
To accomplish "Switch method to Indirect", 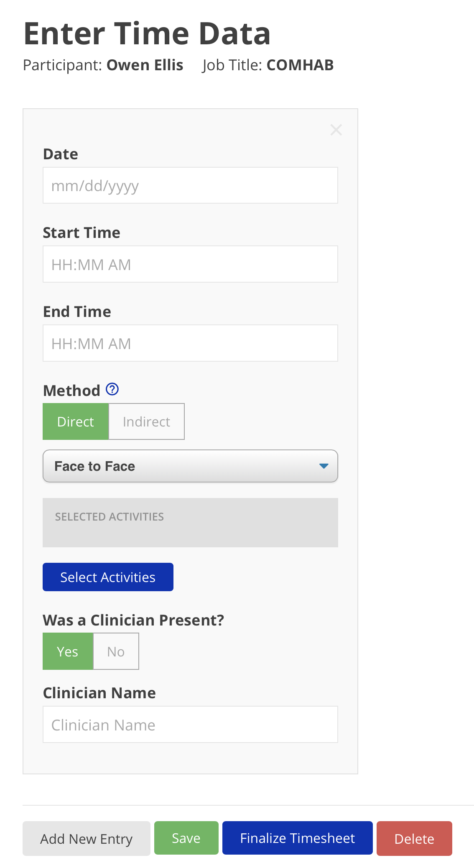I will click(146, 421).
